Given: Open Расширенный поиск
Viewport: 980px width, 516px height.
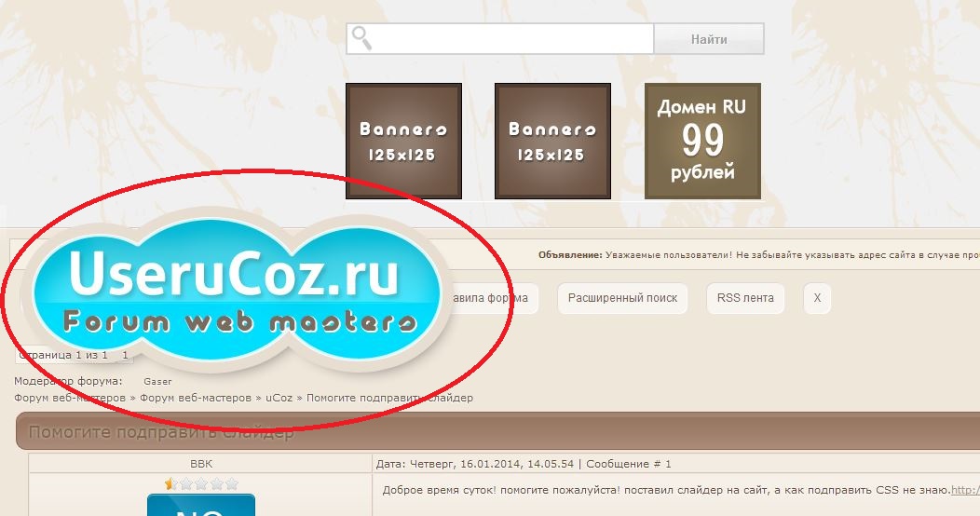Looking at the screenshot, I should point(622,298).
